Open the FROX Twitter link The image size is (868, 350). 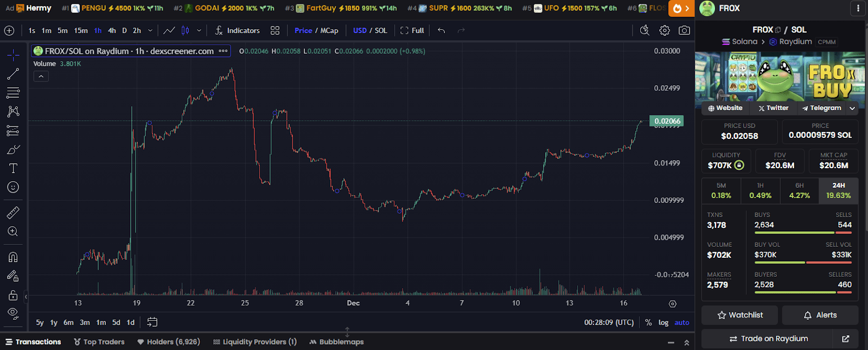pyautogui.click(x=774, y=108)
